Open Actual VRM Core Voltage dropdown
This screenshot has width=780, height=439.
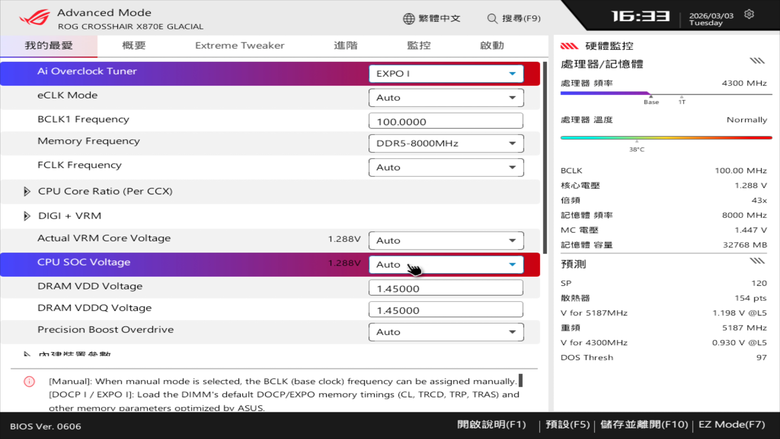[446, 240]
